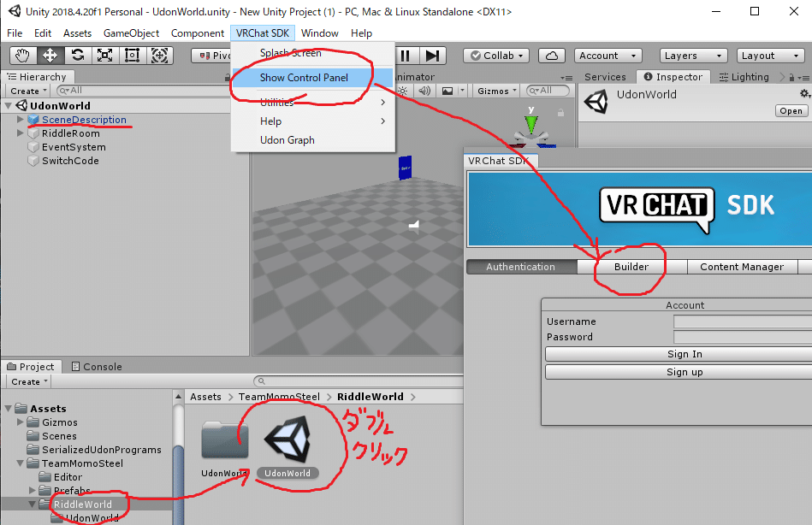Focus the Password input field

tap(743, 337)
